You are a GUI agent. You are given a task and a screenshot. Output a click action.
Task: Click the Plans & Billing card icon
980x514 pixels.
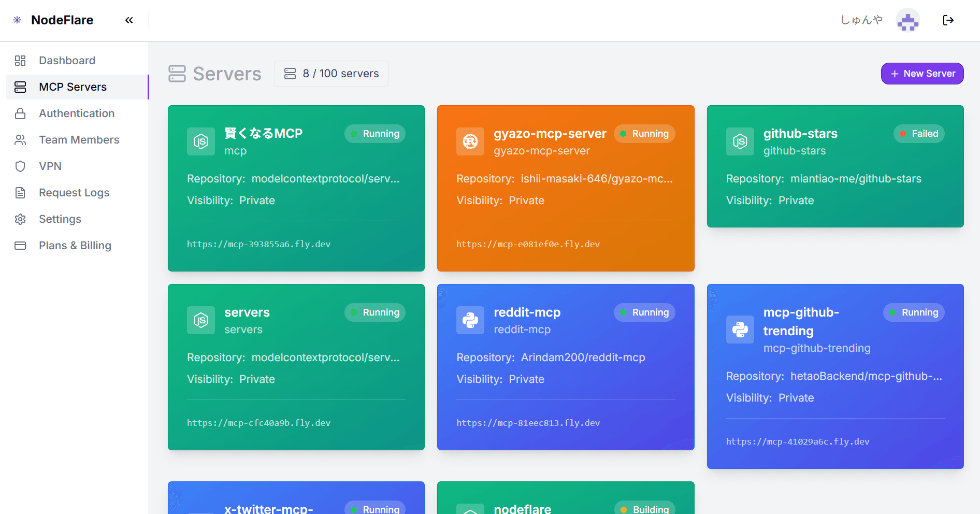[x=20, y=246]
